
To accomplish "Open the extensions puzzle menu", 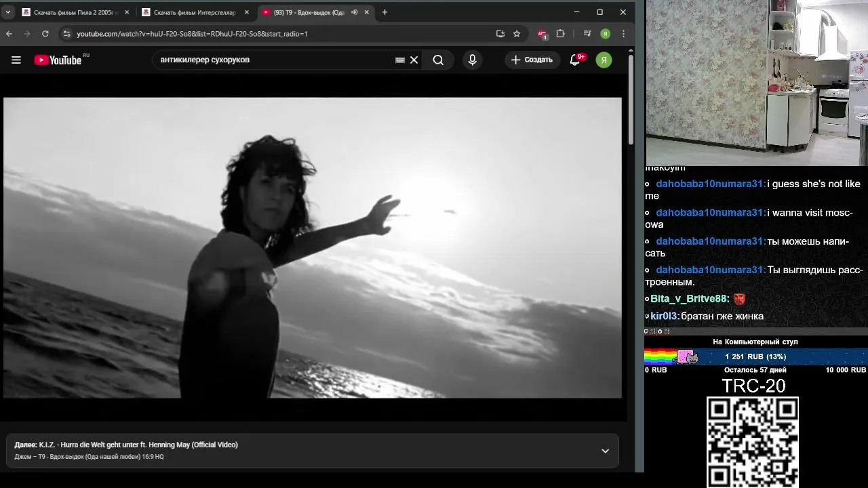I will click(560, 33).
